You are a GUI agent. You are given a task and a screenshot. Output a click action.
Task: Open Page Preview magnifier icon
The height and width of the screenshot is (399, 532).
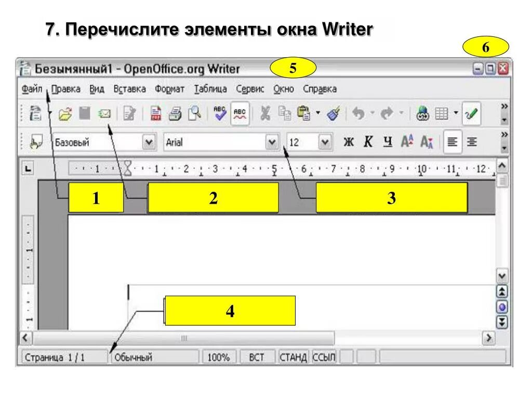pyautogui.click(x=195, y=113)
